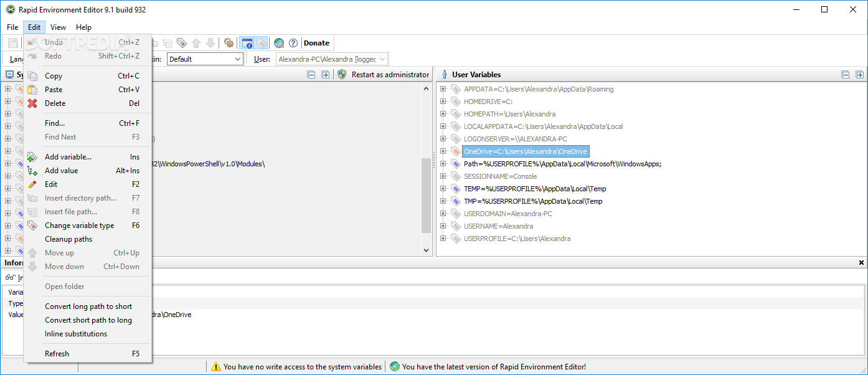Click the warning icon in the status bar

pos(216,367)
